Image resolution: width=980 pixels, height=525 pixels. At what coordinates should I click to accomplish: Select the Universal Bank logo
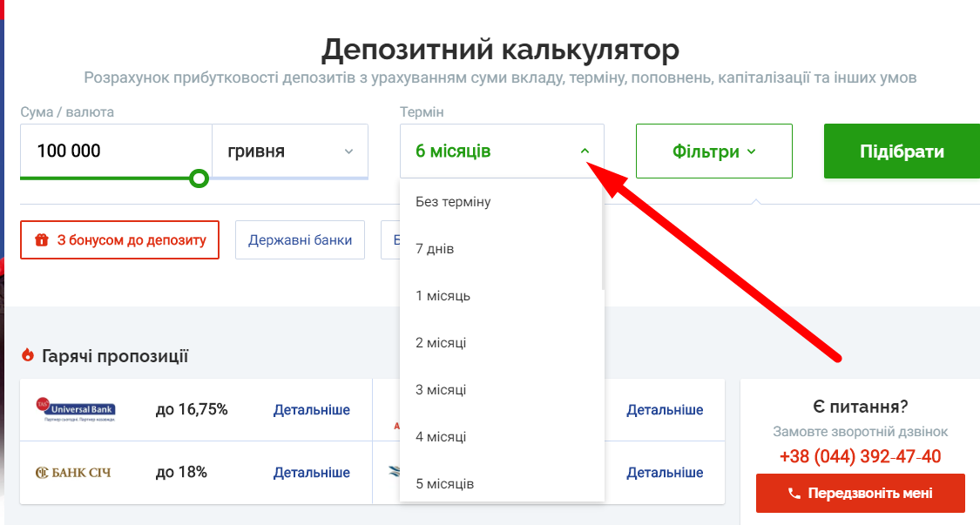click(x=78, y=409)
